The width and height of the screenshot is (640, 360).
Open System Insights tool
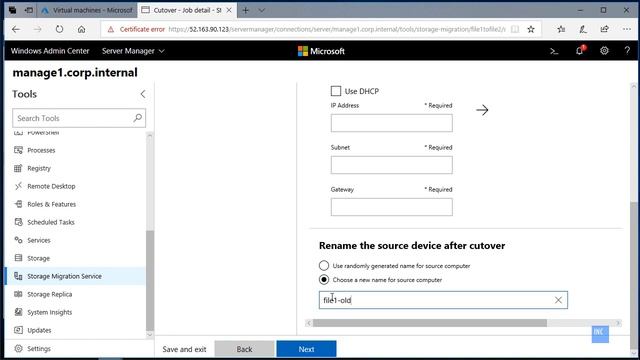tap(49, 312)
